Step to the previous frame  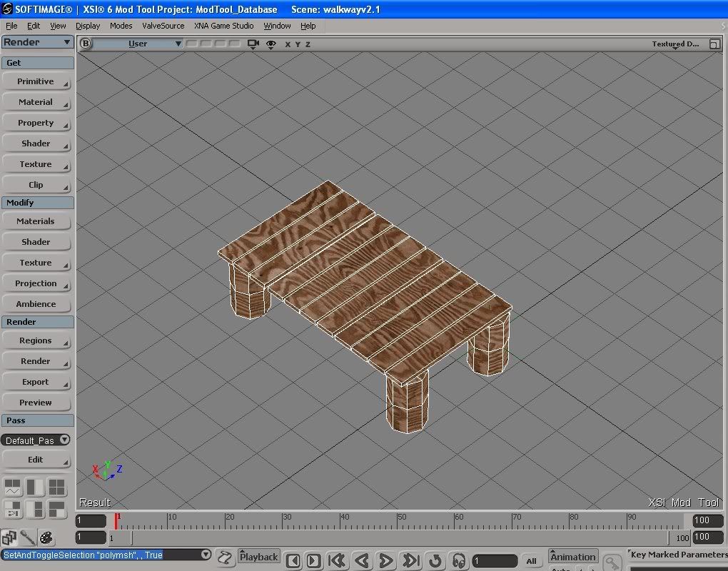pos(293,560)
